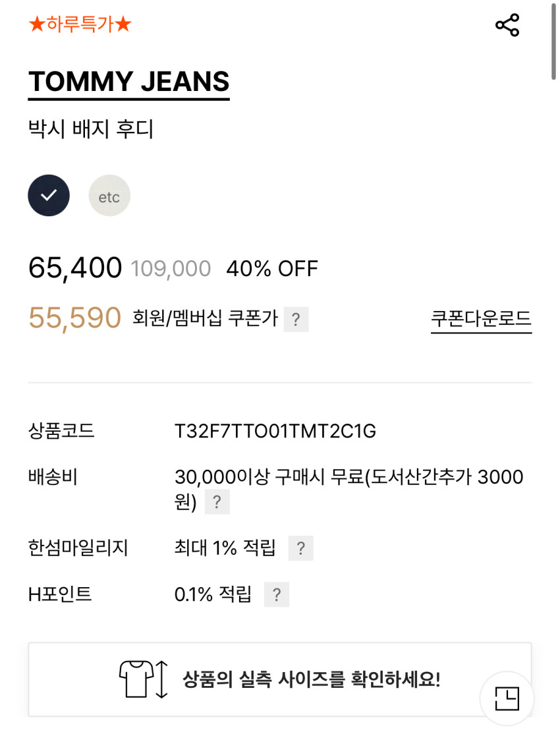
Task: Open help for 회원/멤버십 쿠폰가
Action: pyautogui.click(x=296, y=320)
